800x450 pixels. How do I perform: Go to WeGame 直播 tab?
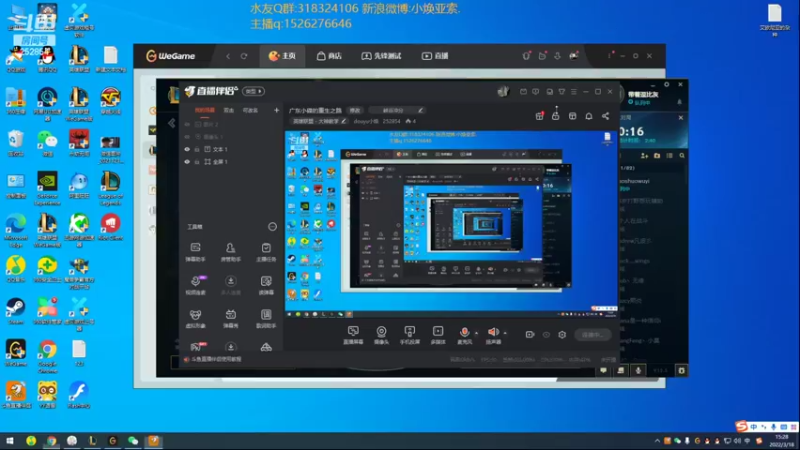(x=435, y=56)
